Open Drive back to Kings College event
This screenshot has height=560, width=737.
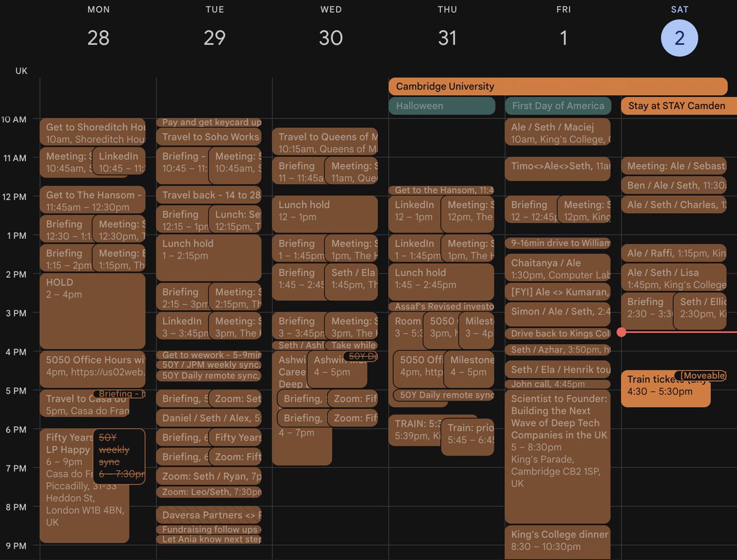tap(558, 333)
